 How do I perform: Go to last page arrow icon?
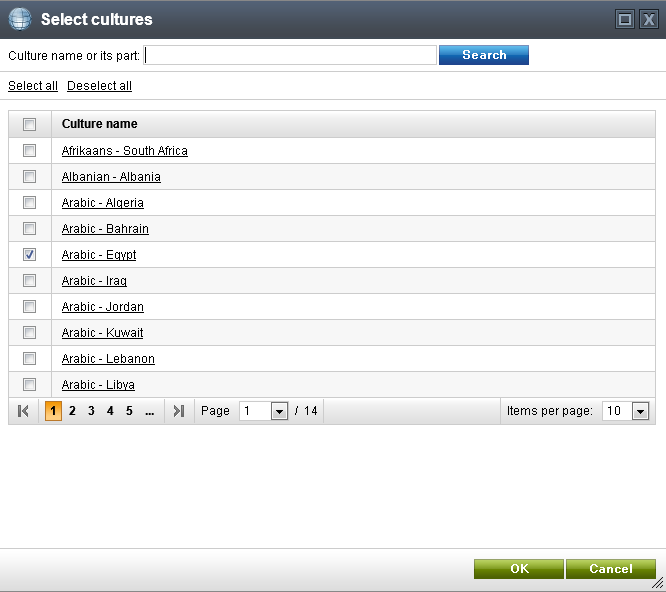(x=179, y=411)
